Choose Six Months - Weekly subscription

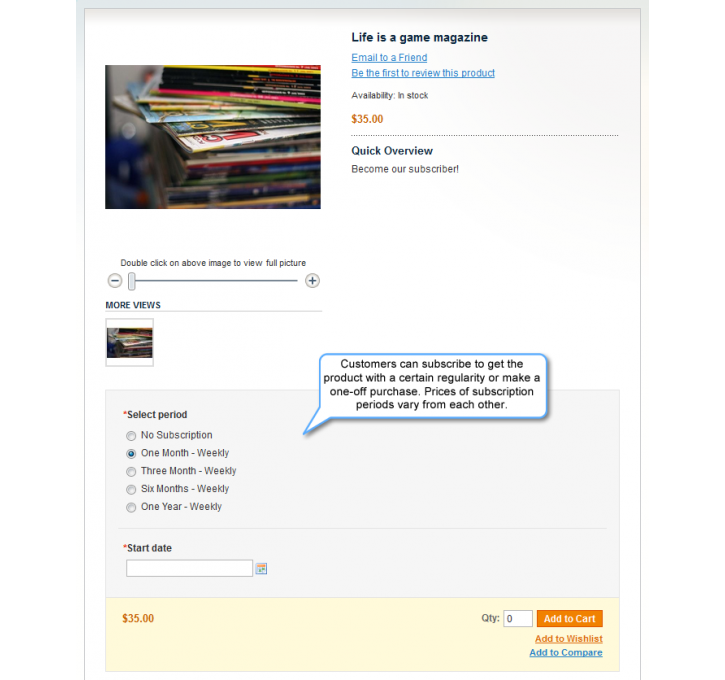tap(131, 489)
